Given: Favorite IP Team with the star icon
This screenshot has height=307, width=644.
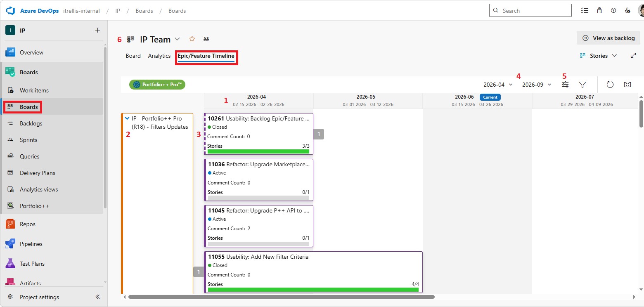Looking at the screenshot, I should point(192,39).
